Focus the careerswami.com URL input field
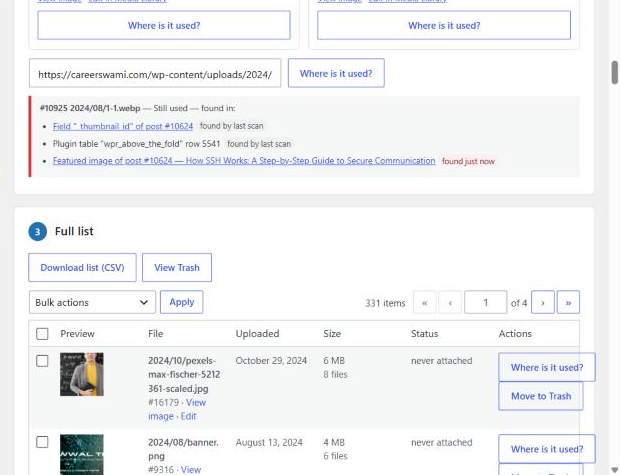620x475 pixels. tap(155, 74)
